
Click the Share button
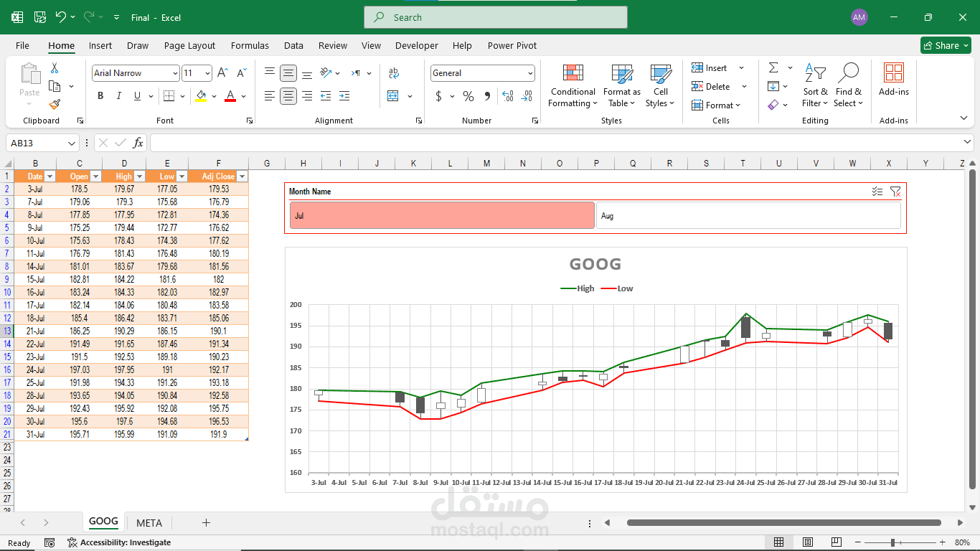click(946, 45)
